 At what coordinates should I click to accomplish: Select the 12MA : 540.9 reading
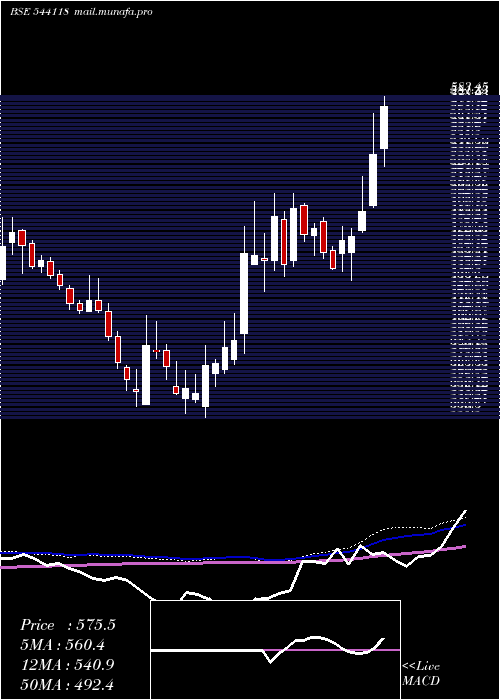pyautogui.click(x=68, y=665)
